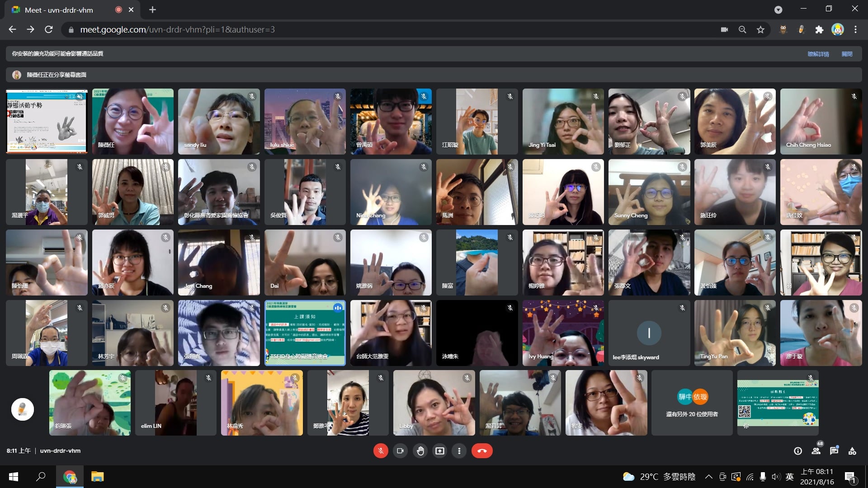Open the activities panel icon
Image resolution: width=868 pixels, height=488 pixels.
pos(852,451)
